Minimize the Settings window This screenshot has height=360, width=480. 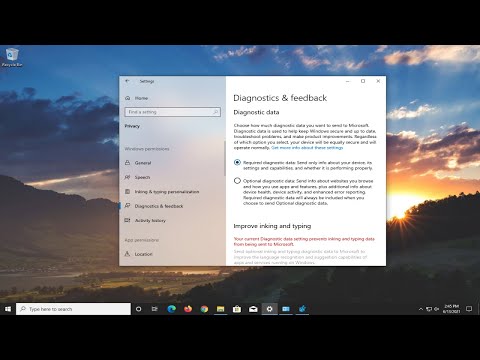pyautogui.click(x=348, y=81)
